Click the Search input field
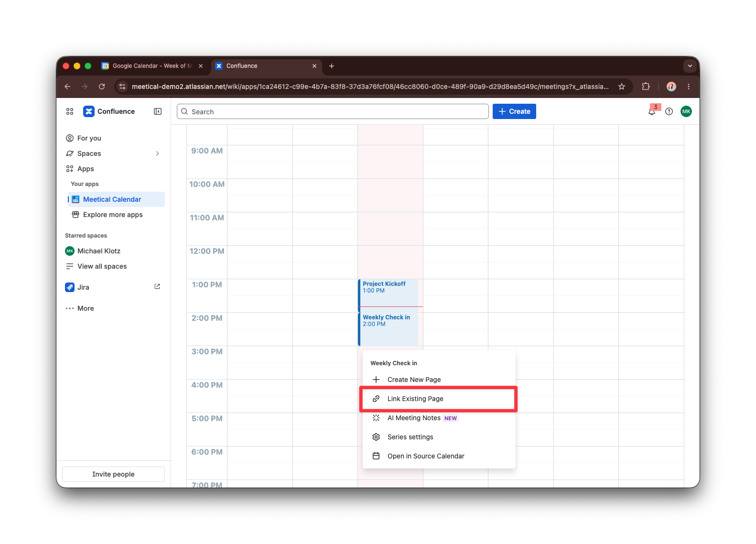 pyautogui.click(x=333, y=111)
